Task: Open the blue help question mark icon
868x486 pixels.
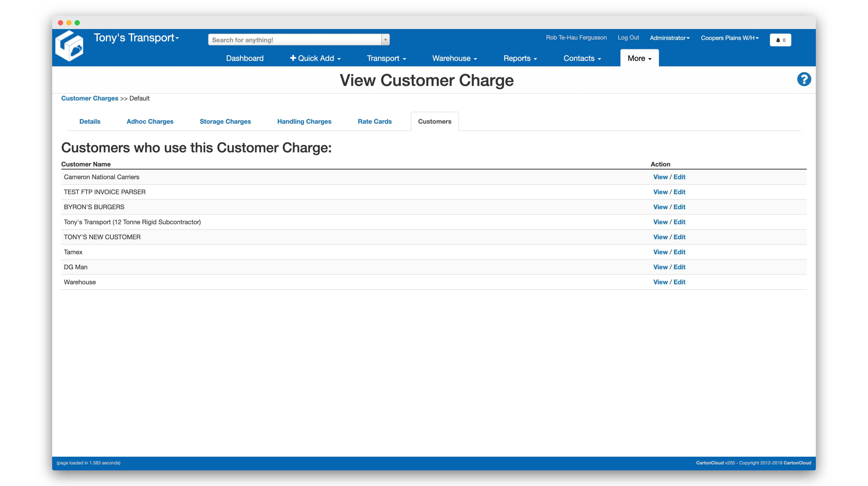Action: [x=804, y=80]
